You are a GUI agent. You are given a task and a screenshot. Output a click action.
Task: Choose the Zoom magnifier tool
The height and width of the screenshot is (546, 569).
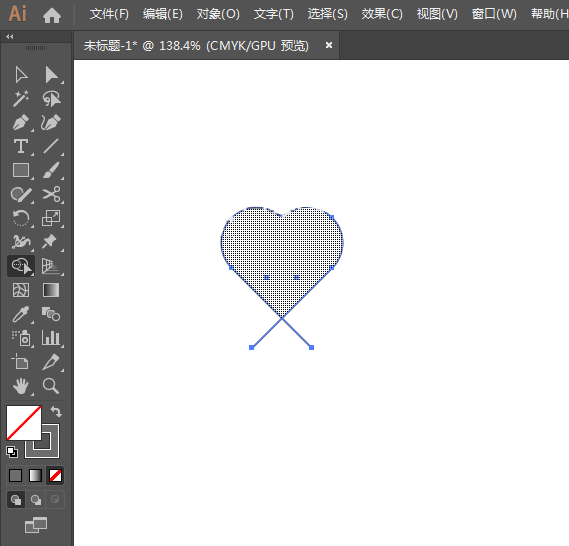[x=51, y=386]
